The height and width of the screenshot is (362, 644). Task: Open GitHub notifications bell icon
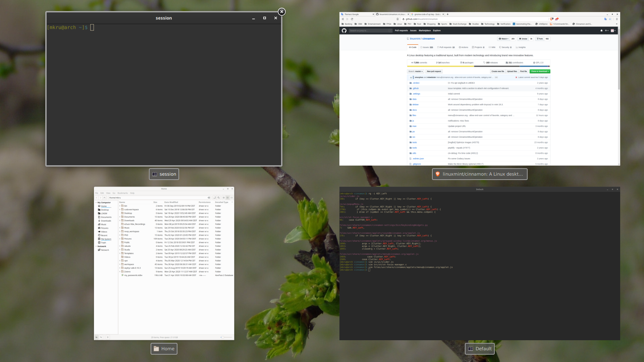[601, 31]
